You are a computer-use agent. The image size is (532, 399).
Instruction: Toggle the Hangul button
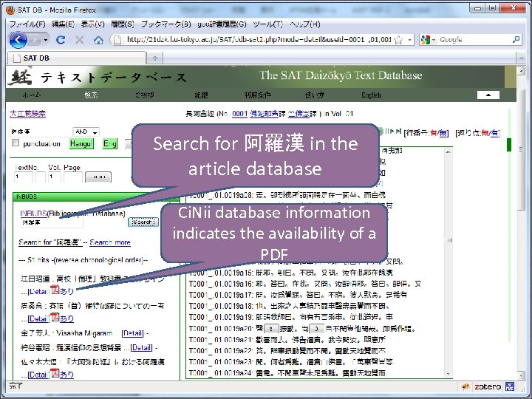81,143
